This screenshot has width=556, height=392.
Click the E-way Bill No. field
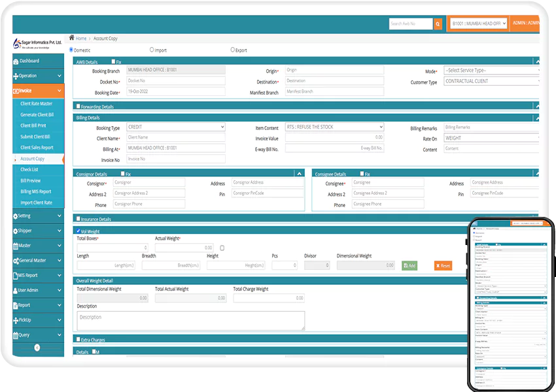[334, 148]
